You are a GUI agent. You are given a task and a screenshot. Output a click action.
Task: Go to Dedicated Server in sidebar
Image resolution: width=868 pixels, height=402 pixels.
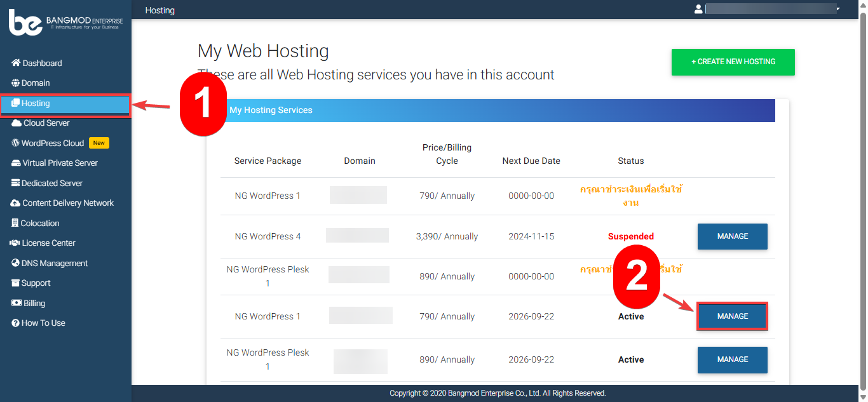(52, 183)
